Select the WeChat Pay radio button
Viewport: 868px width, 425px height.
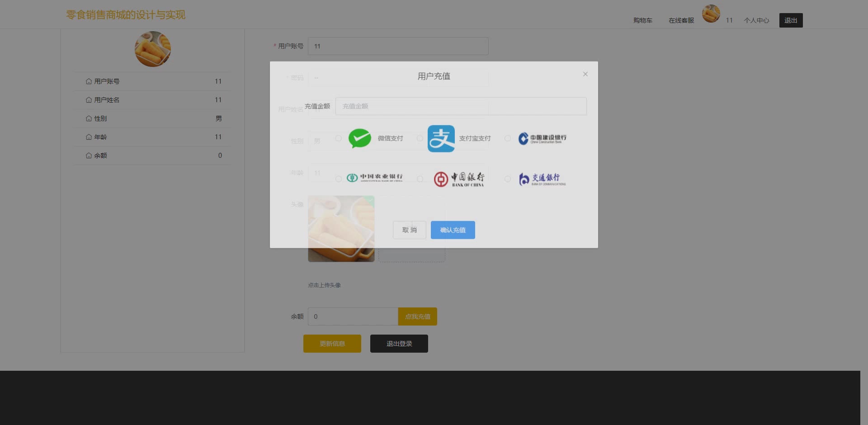coord(338,138)
